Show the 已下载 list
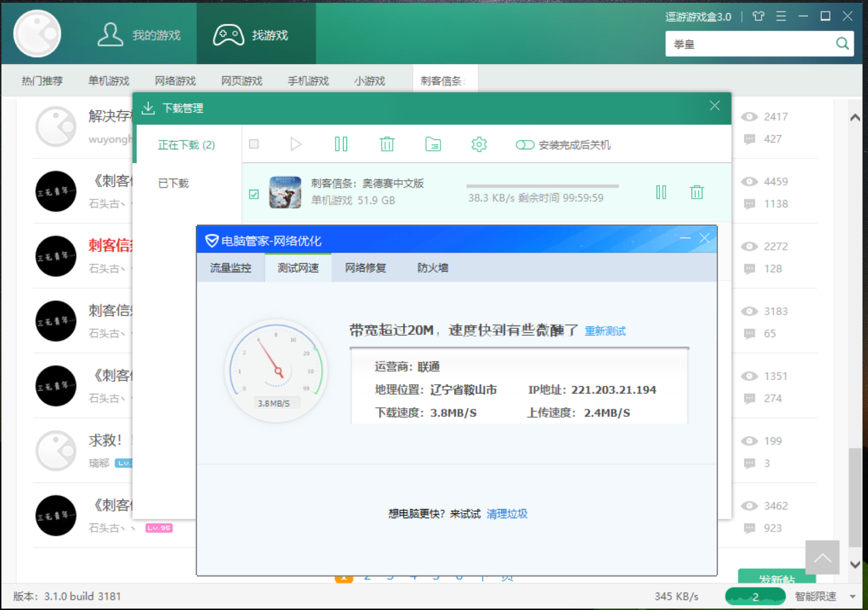The width and height of the screenshot is (868, 610). 173,183
